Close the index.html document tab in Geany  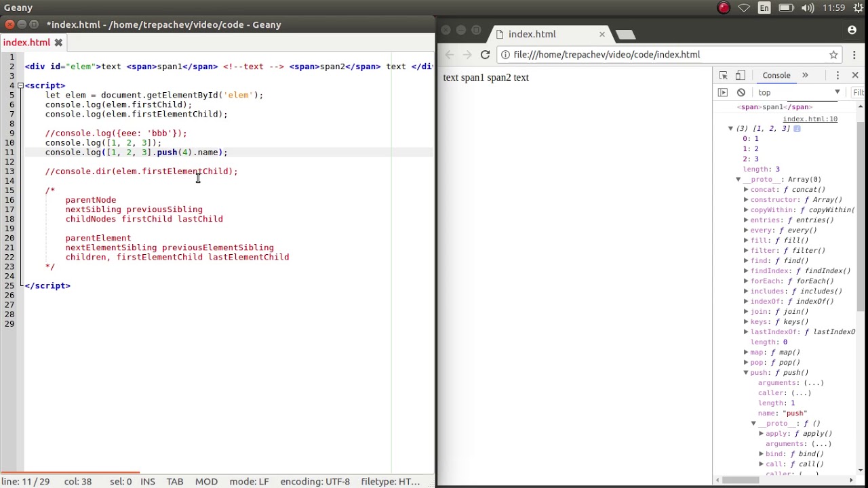pyautogui.click(x=58, y=43)
